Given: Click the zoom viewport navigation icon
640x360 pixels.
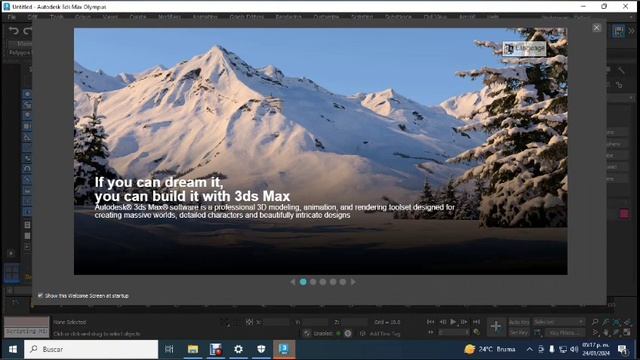Looking at the screenshot, I should coord(595,322).
